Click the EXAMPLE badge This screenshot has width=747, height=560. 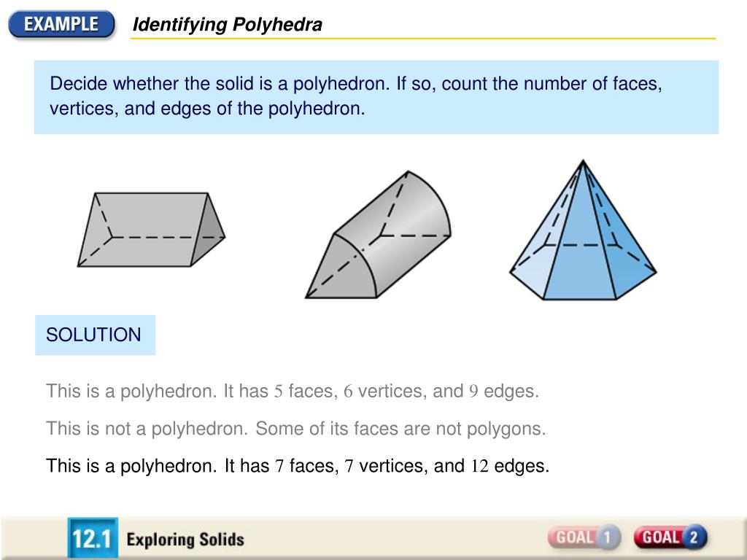(x=61, y=24)
